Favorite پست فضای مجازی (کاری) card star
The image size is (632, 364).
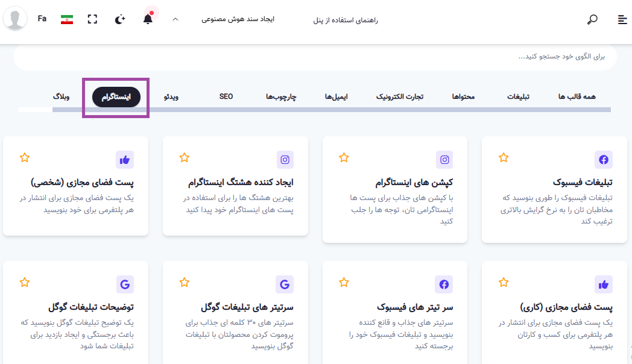[504, 282]
